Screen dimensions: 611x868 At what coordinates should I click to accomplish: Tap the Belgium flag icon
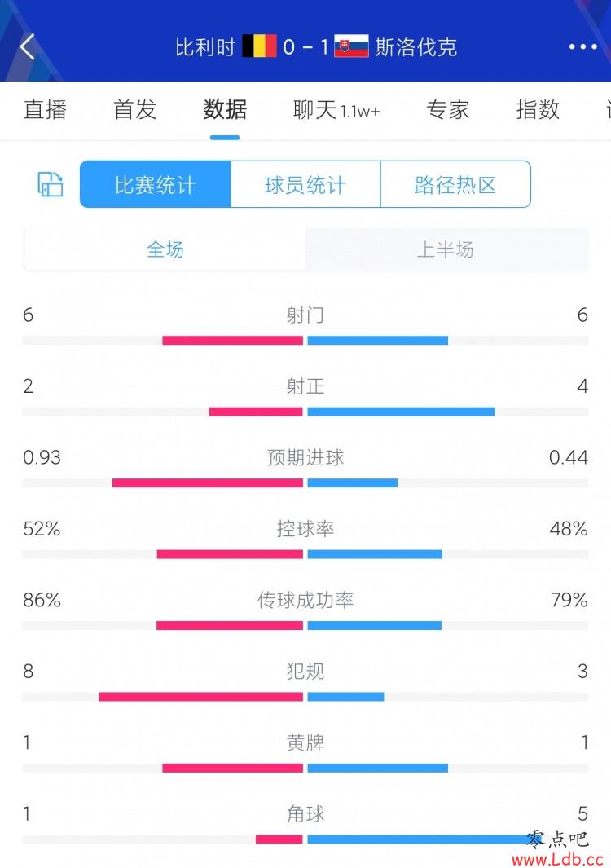pyautogui.click(x=259, y=46)
